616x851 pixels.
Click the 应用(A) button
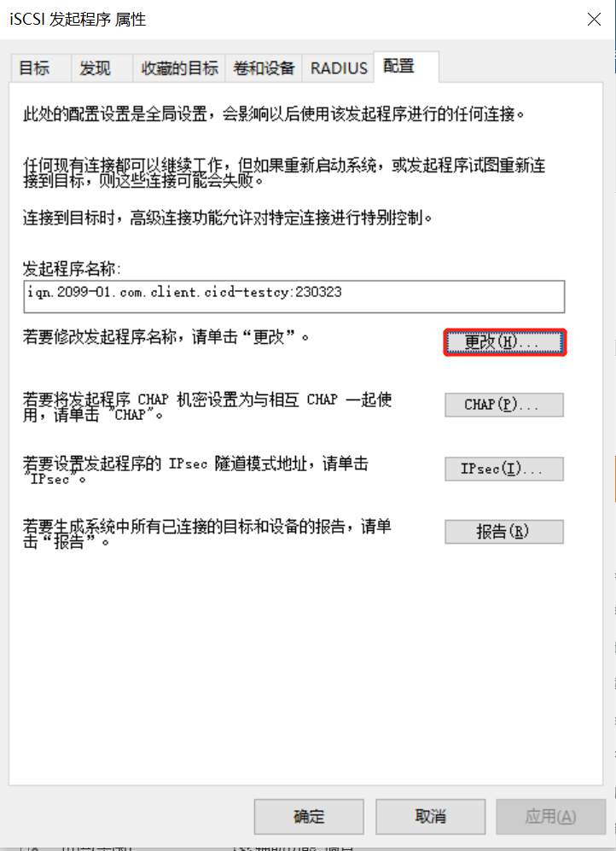pos(551,817)
